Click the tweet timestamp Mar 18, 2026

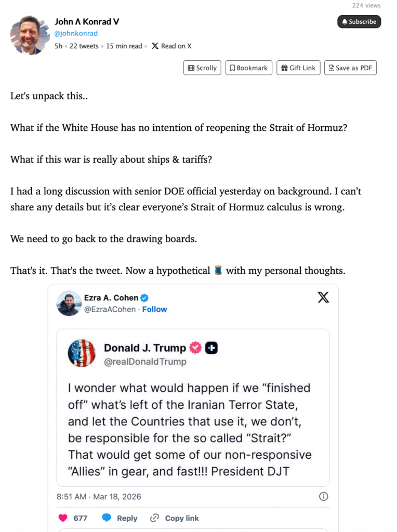(x=99, y=497)
